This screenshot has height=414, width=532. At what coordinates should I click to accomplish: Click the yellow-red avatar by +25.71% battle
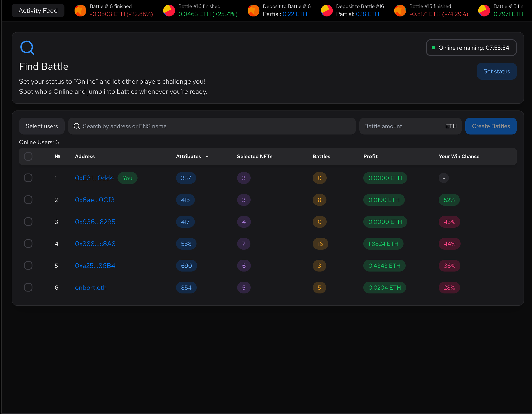coord(169,10)
